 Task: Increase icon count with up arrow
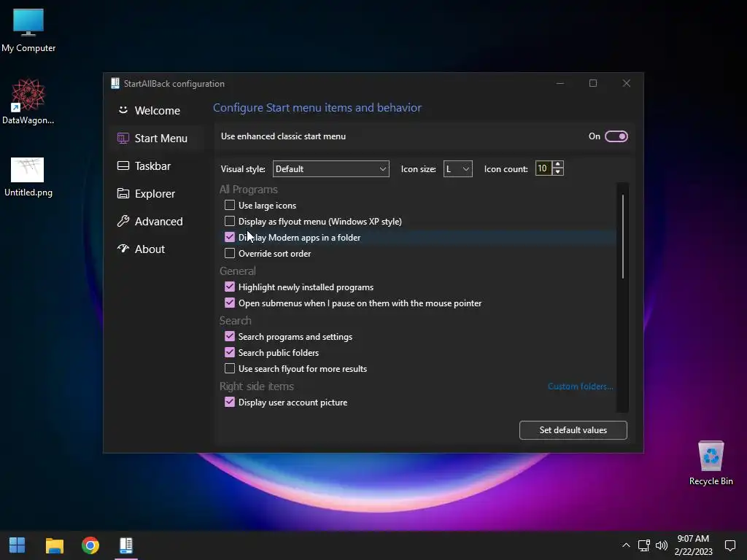click(x=558, y=164)
